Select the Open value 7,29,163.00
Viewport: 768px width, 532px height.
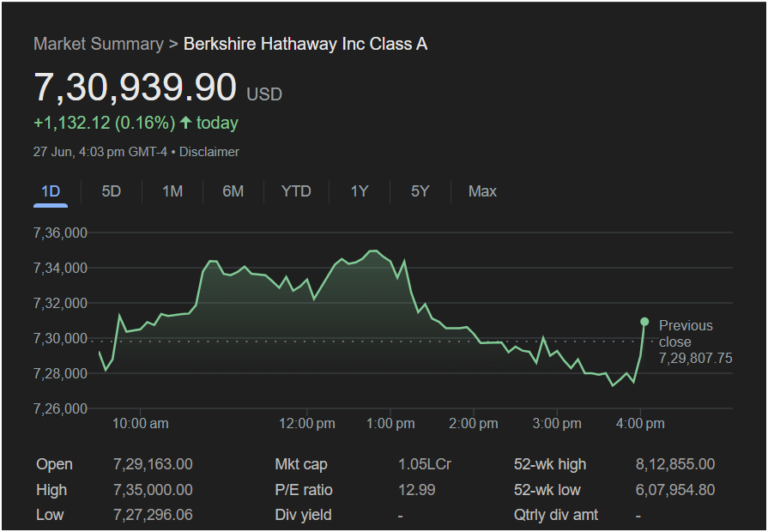[153, 464]
